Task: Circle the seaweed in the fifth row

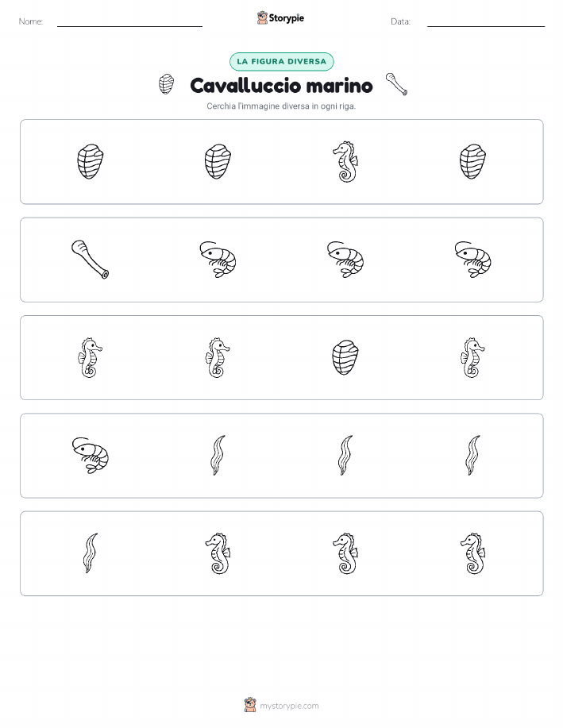Action: click(90, 553)
